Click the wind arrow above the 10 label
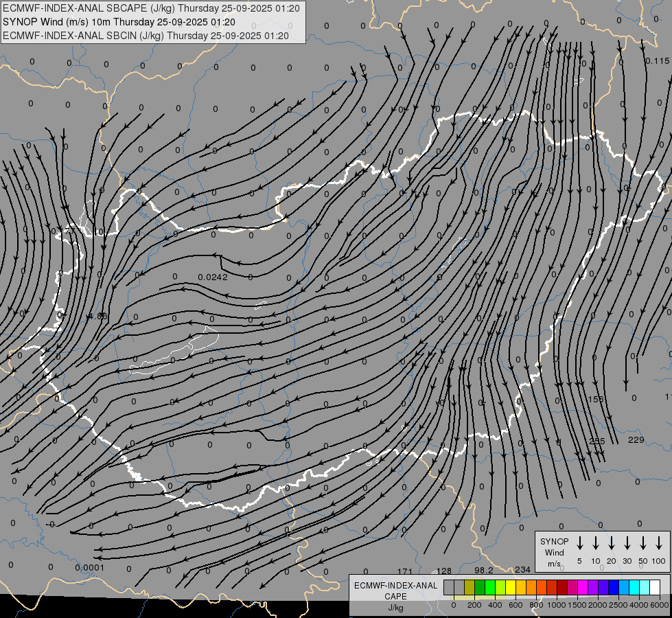Viewport: 672px width, 618px height. 595,542
